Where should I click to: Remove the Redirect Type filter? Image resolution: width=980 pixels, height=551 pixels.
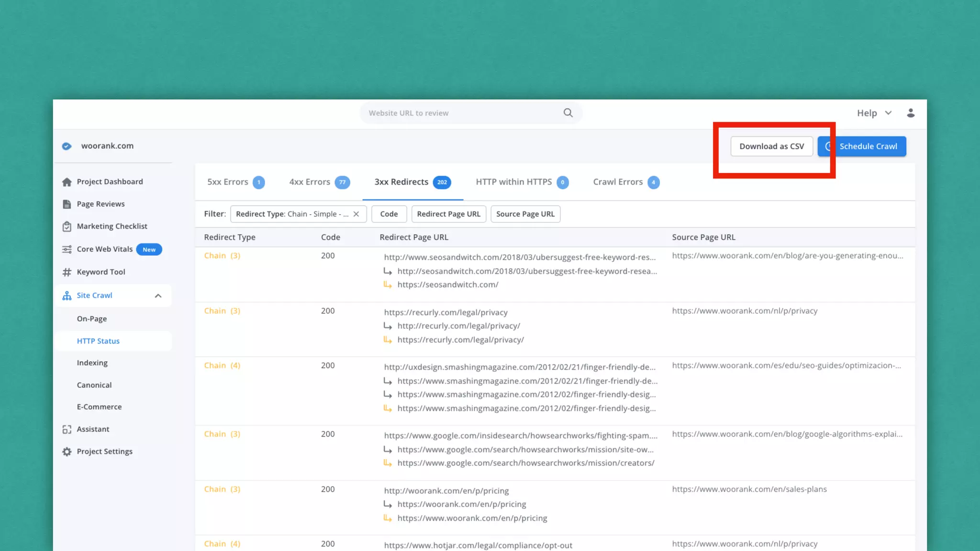(x=356, y=214)
